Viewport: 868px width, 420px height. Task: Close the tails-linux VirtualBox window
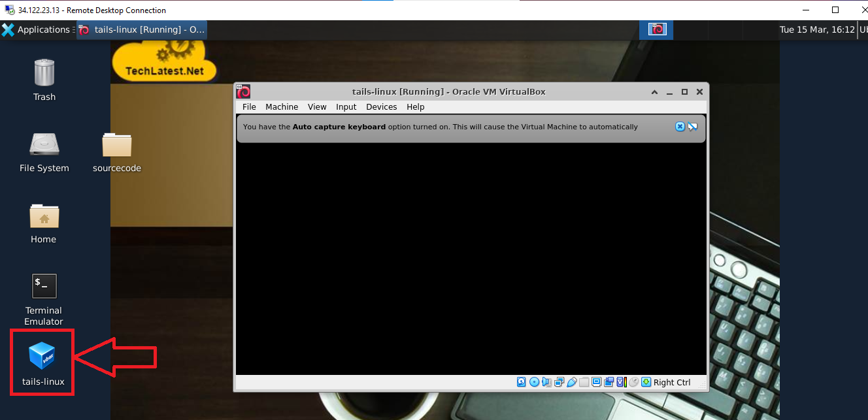pos(699,92)
